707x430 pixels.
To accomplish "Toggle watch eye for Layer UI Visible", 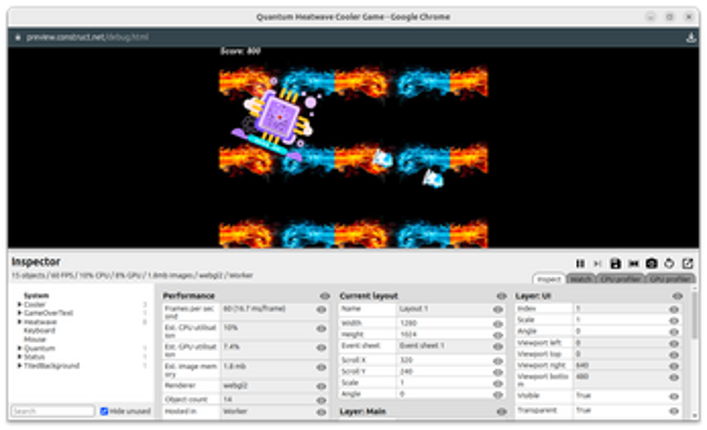I will [x=674, y=397].
